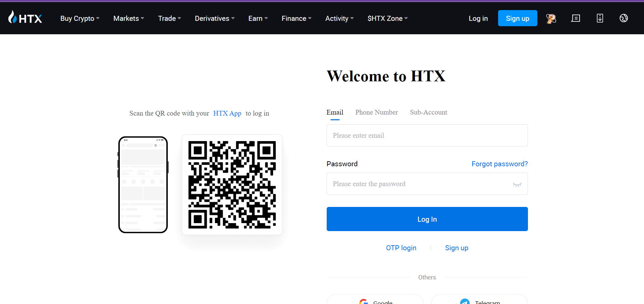Log in with Telegram button
Screen dimensions: 644x304
coord(480,300)
